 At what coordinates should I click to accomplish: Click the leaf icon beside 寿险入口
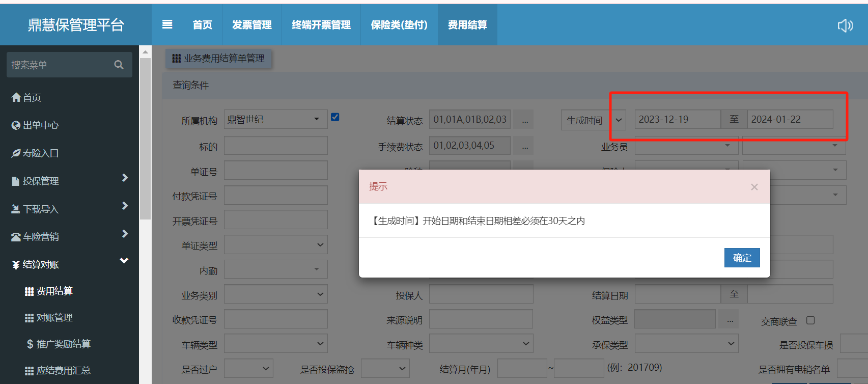click(16, 153)
